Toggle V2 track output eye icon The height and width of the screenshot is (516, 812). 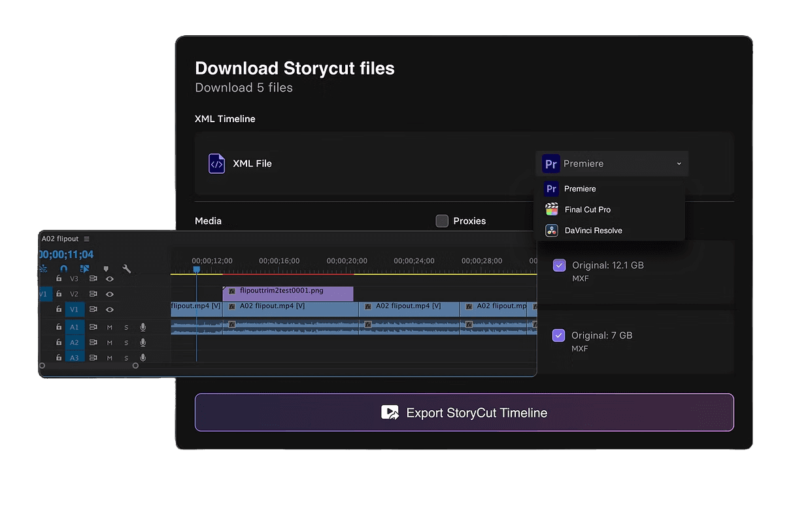pyautogui.click(x=110, y=294)
